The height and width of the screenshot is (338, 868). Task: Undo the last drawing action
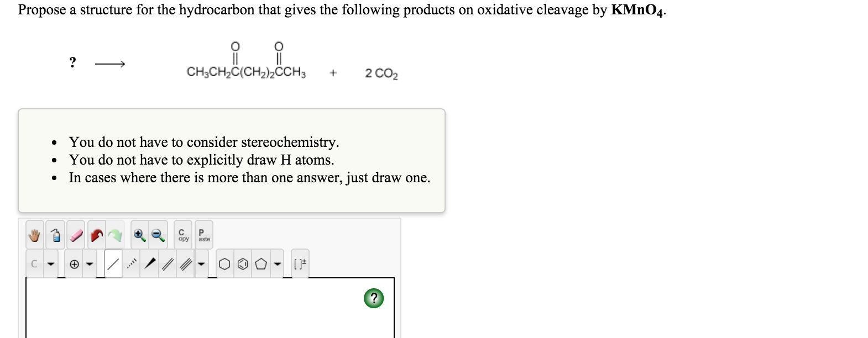96,236
